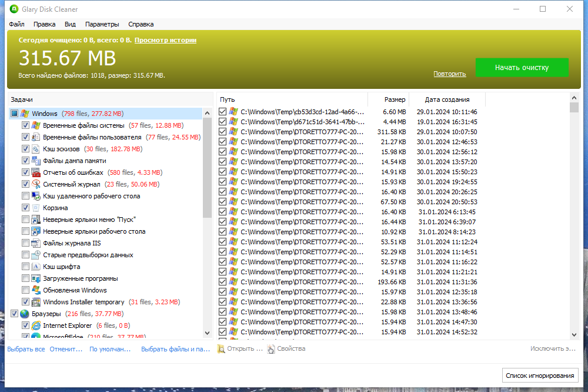Screen dimensions: 588x392
Task: Click the Отчеты об ошибках icon
Action: pyautogui.click(x=36, y=172)
